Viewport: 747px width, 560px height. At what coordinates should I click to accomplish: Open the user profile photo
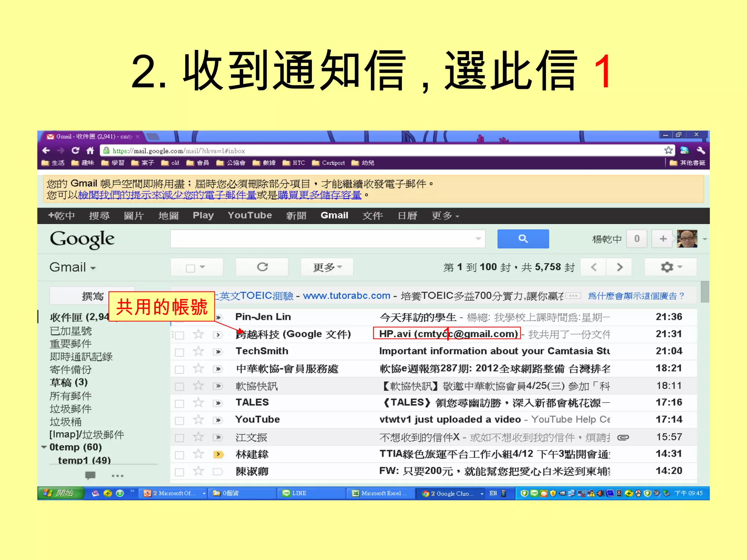(687, 239)
